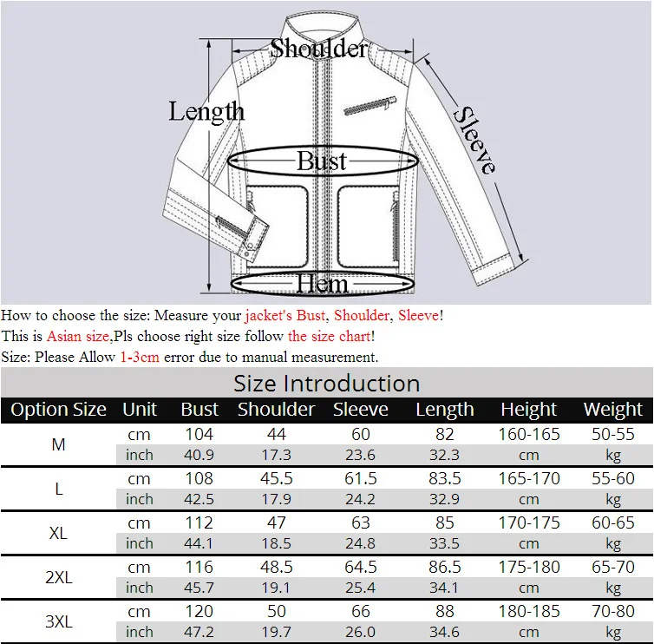
Task: Click the 3XL bust inch value 47.2
Action: coord(199,632)
